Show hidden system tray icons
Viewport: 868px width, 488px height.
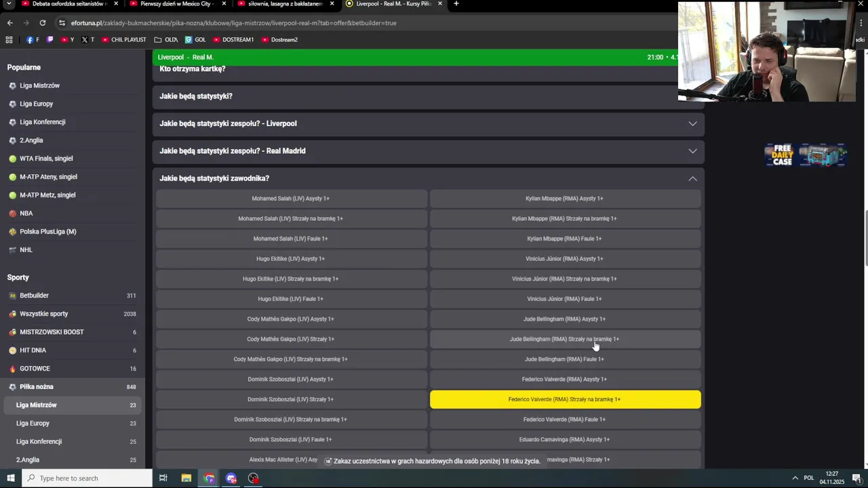(795, 479)
